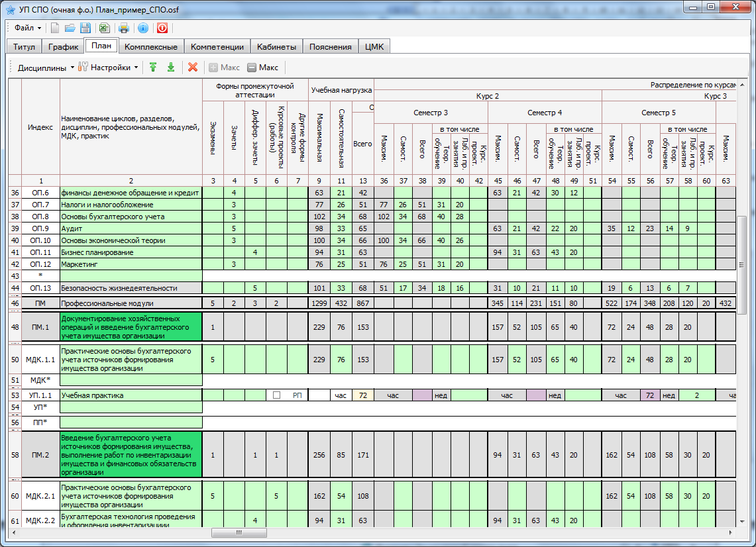This screenshot has height=547, width=756.
Task: Click the empty name cell of ПП* row
Action: (131, 423)
